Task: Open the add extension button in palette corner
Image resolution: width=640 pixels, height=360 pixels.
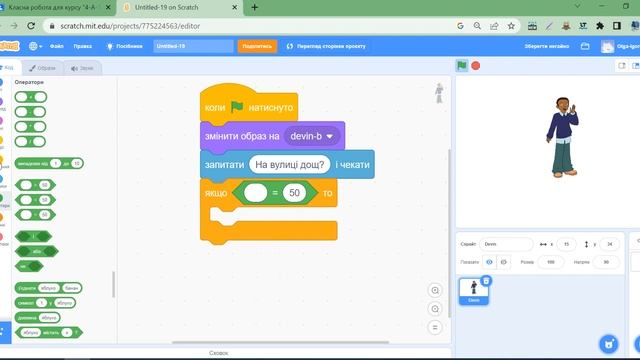Action: coord(5,332)
